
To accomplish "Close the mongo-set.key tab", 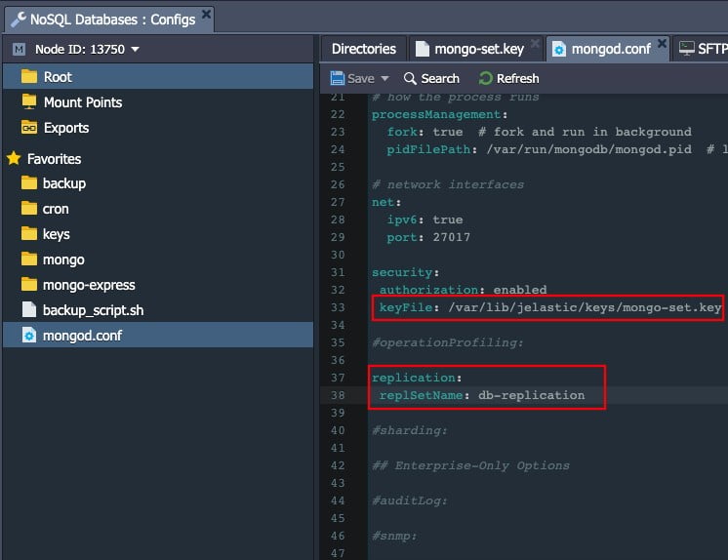I will point(536,43).
